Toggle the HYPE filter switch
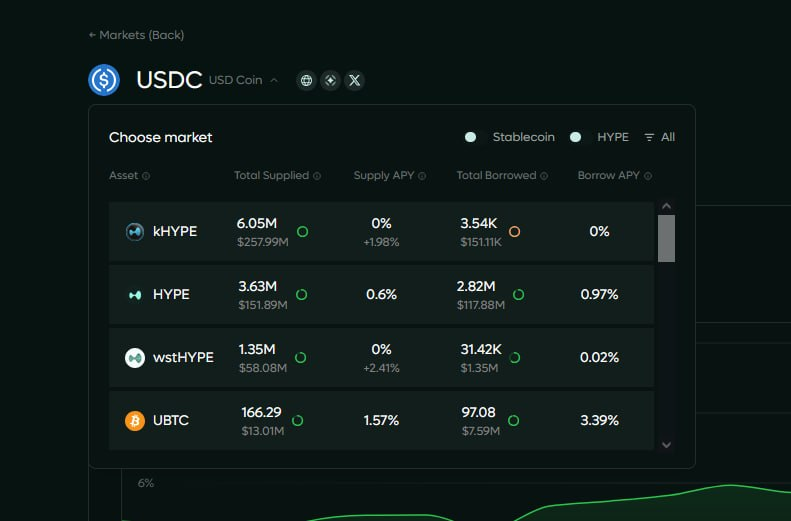The width and height of the screenshot is (791, 521). click(580, 137)
